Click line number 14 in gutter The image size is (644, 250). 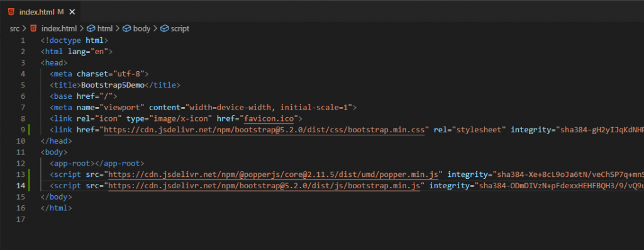[x=21, y=185]
